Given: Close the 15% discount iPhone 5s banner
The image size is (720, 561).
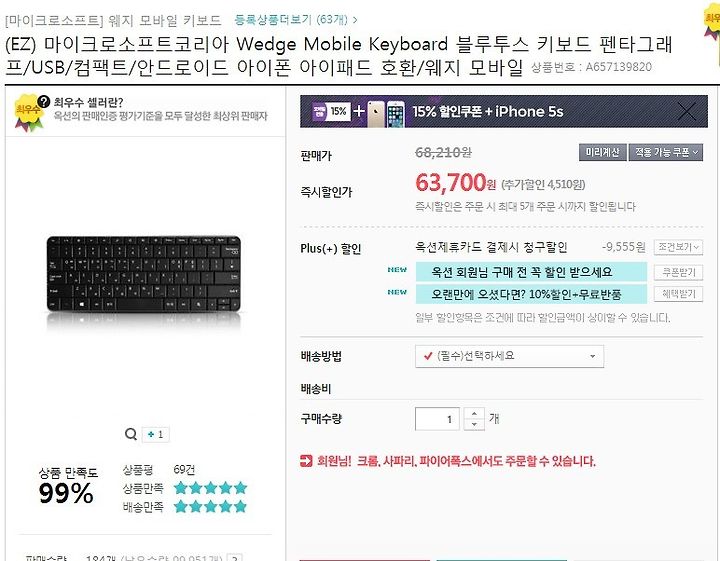Looking at the screenshot, I should (x=687, y=112).
